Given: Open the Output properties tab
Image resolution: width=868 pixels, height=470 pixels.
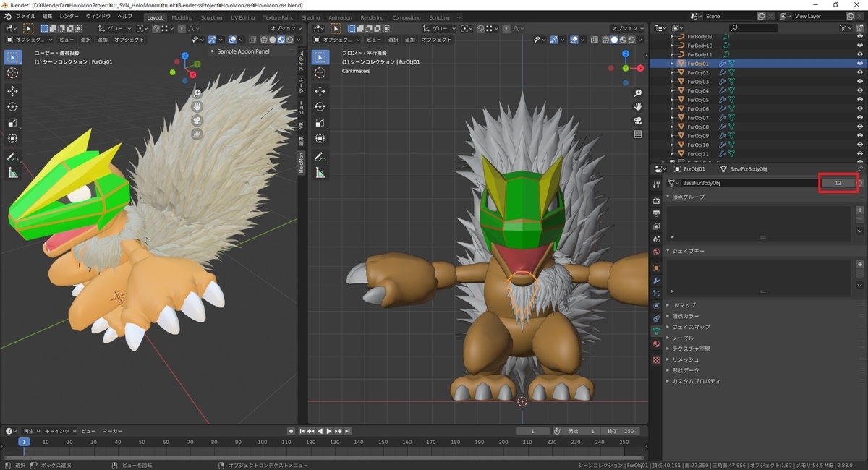Looking at the screenshot, I should click(656, 213).
